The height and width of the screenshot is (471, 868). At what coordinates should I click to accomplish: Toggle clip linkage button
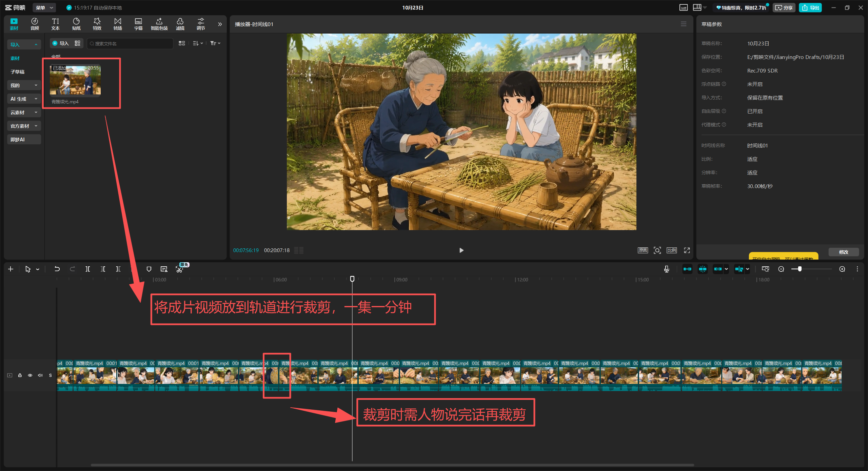(718, 269)
